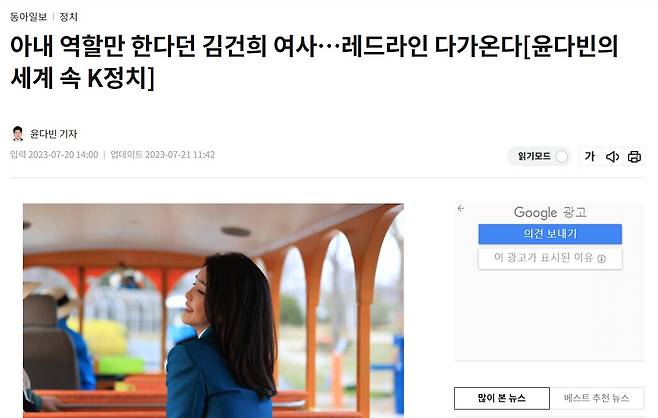Click the back arrow in Google ad panel
Screen dimensions: 658x418
(461, 208)
